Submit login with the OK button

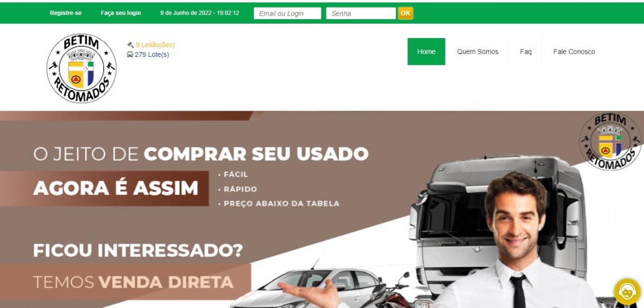[406, 13]
